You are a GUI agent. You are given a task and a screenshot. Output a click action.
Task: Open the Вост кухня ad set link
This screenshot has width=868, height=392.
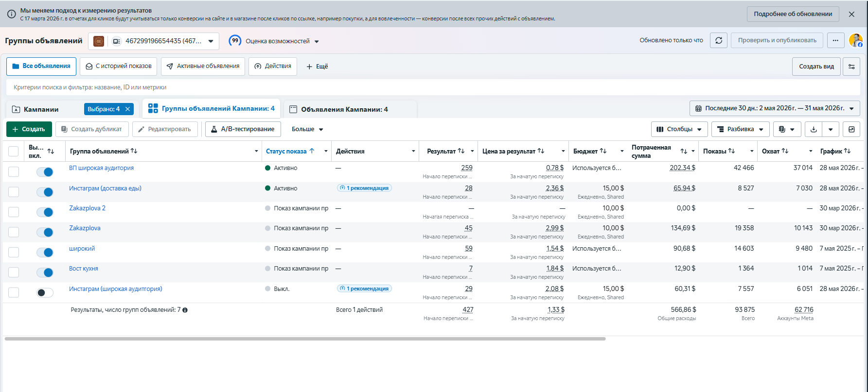coord(84,269)
